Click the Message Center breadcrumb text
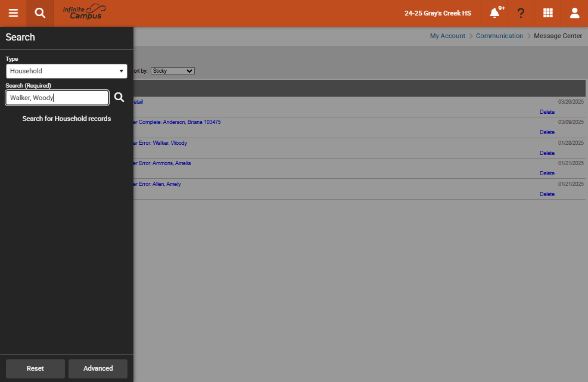 pyautogui.click(x=558, y=36)
